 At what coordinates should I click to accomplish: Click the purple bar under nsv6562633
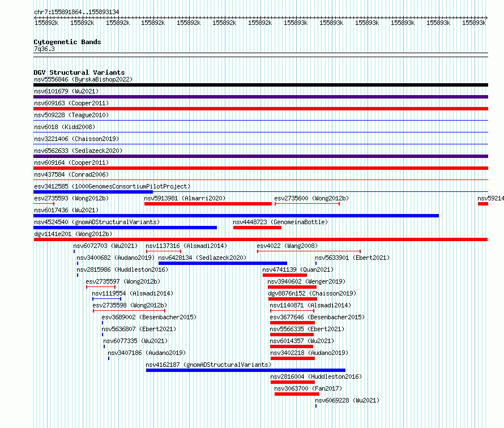[260, 156]
